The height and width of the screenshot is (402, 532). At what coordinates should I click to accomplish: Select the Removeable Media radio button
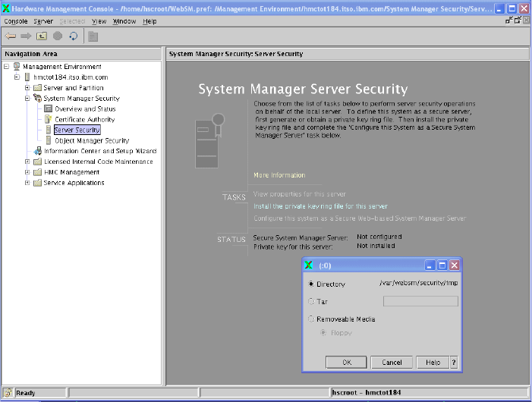point(311,319)
